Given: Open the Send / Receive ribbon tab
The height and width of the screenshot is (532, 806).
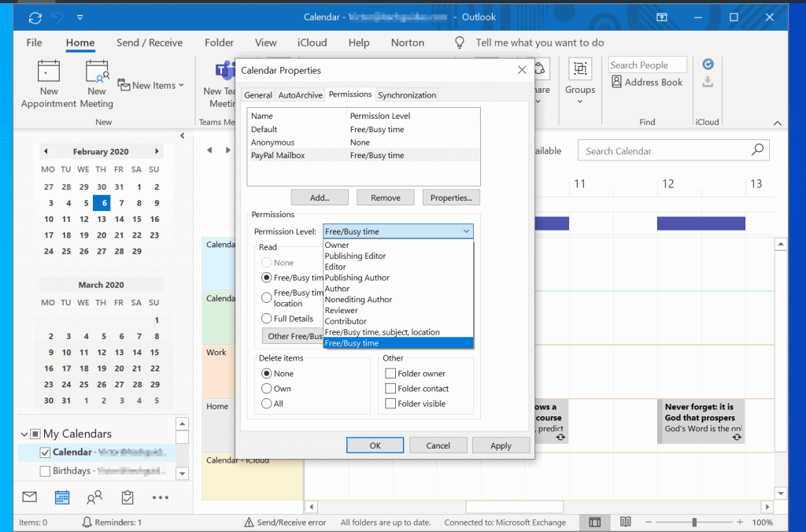Looking at the screenshot, I should click(150, 42).
